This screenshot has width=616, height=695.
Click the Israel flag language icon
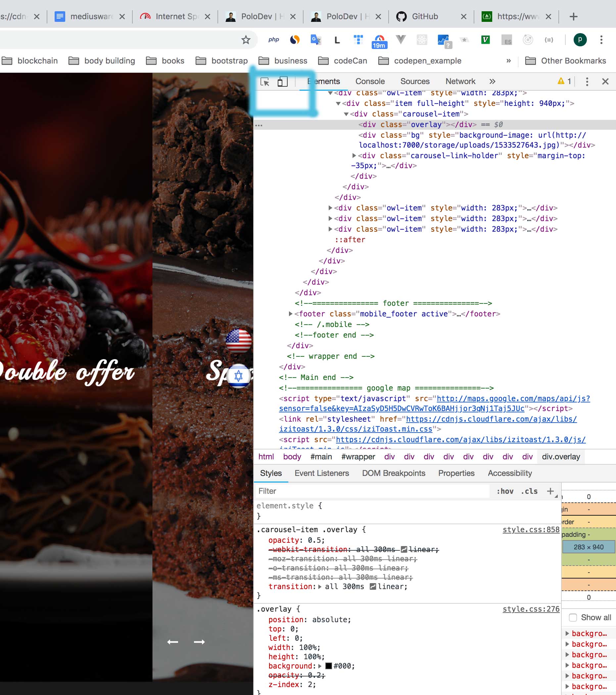click(x=238, y=376)
